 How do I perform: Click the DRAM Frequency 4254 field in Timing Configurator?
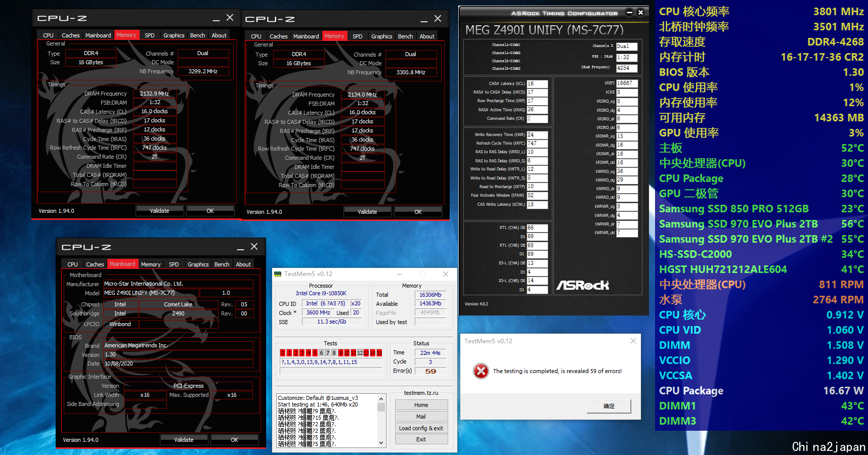point(627,68)
